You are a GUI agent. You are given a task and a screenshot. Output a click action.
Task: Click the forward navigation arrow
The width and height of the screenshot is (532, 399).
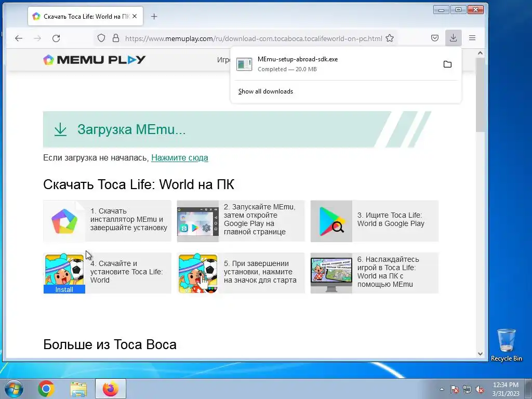pos(37,38)
